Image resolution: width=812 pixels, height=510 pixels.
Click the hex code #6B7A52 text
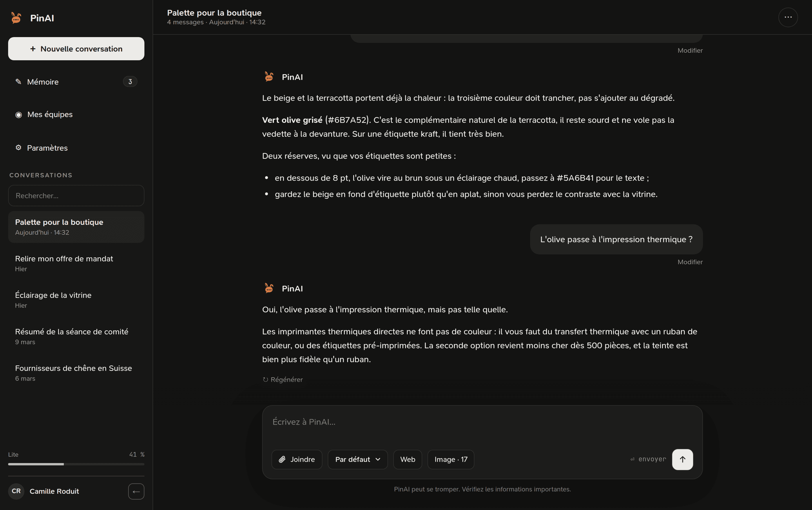tap(347, 120)
